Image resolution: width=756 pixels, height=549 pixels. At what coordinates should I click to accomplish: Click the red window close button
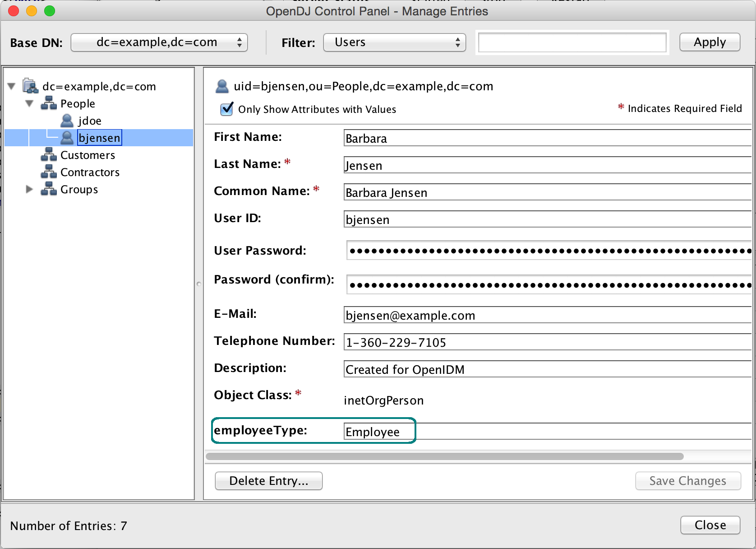click(14, 11)
